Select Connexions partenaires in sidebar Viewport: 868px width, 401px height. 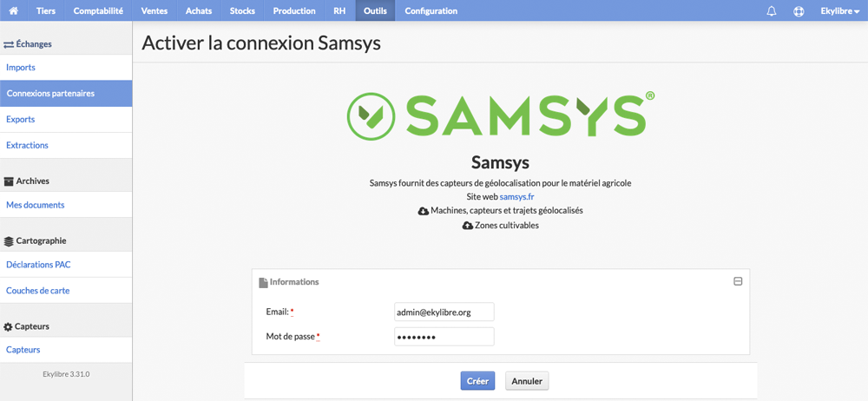(66, 93)
